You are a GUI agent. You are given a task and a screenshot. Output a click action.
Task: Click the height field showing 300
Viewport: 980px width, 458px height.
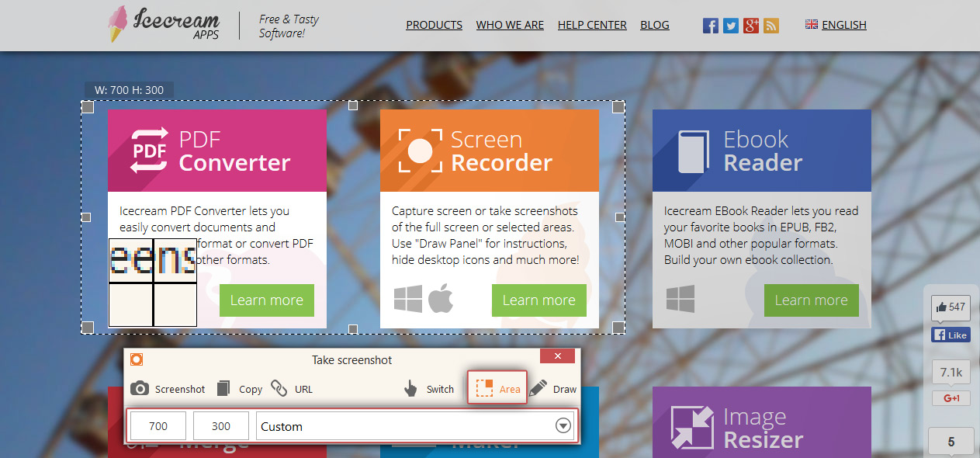pos(221,426)
